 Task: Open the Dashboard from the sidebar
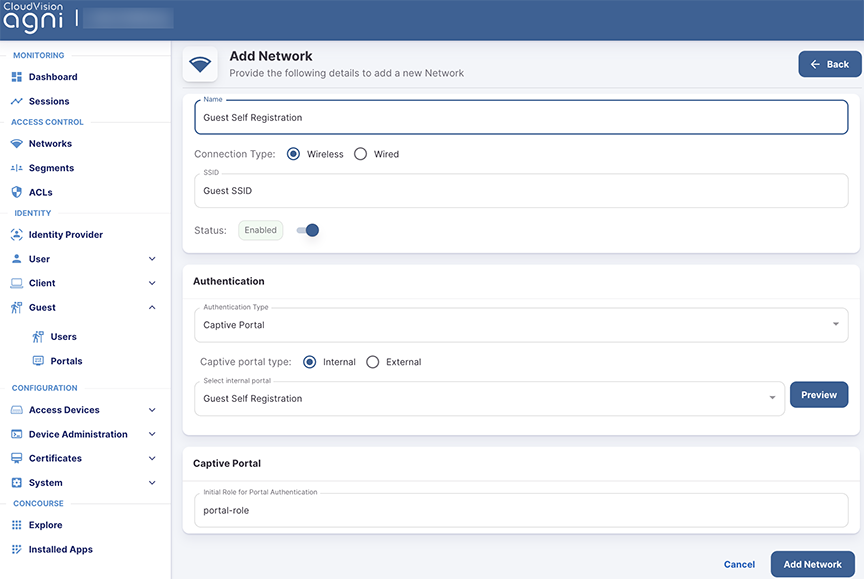[x=14, y=77]
